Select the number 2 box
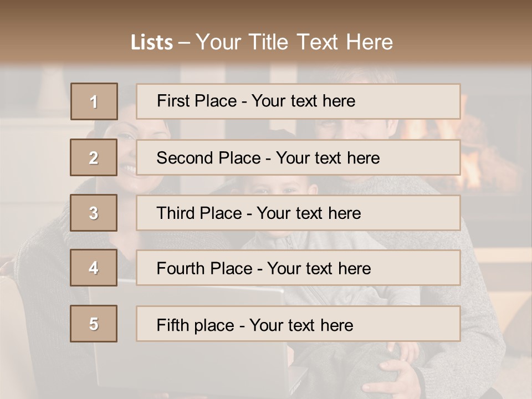This screenshot has height=399, width=532. point(94,157)
